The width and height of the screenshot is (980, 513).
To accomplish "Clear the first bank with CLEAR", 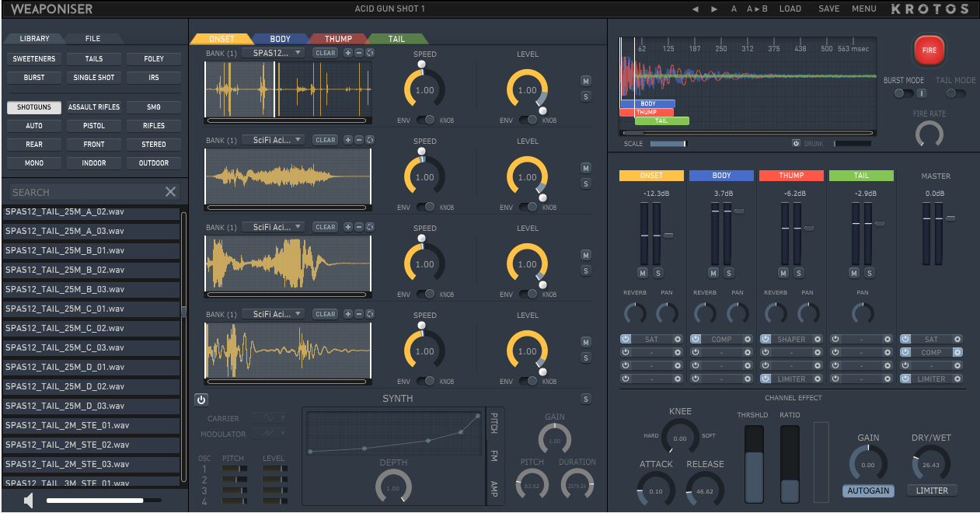I will pyautogui.click(x=325, y=53).
